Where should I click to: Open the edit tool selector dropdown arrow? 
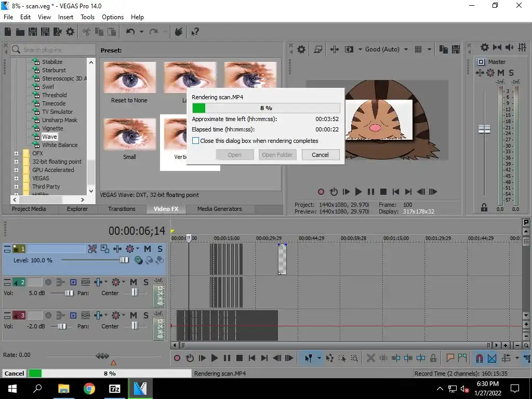pos(319,358)
